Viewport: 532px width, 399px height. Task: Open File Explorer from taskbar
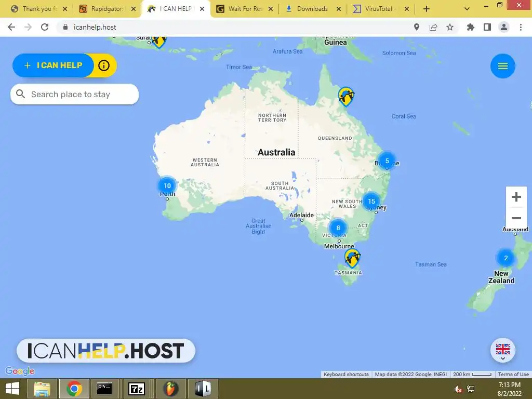click(42, 389)
